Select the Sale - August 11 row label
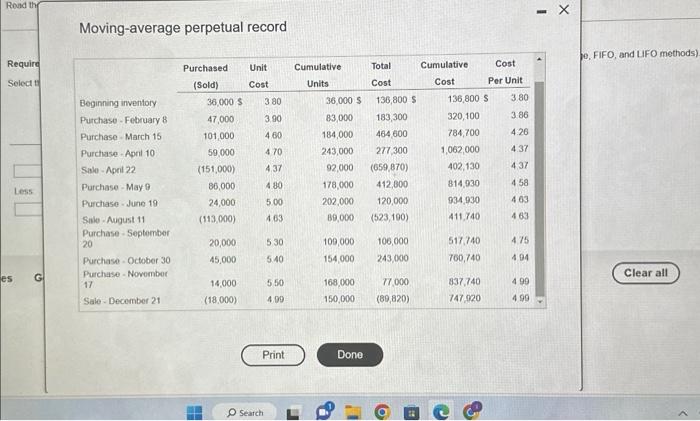Viewport: 700px width, 421px height. (114, 220)
